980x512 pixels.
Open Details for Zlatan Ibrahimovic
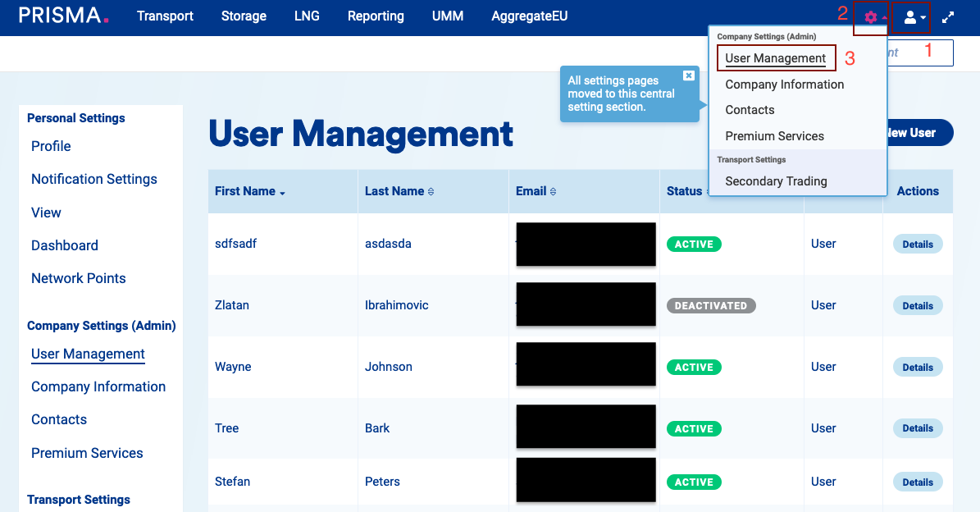pyautogui.click(x=917, y=306)
